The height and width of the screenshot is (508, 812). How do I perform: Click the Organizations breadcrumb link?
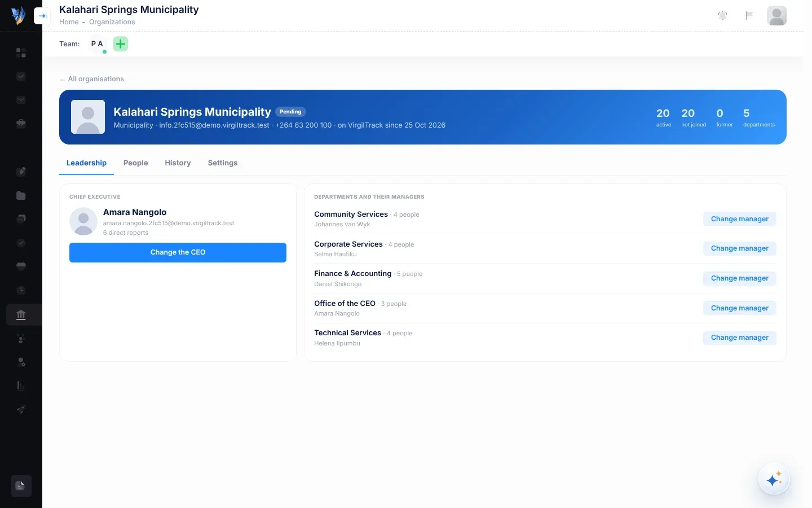click(112, 22)
